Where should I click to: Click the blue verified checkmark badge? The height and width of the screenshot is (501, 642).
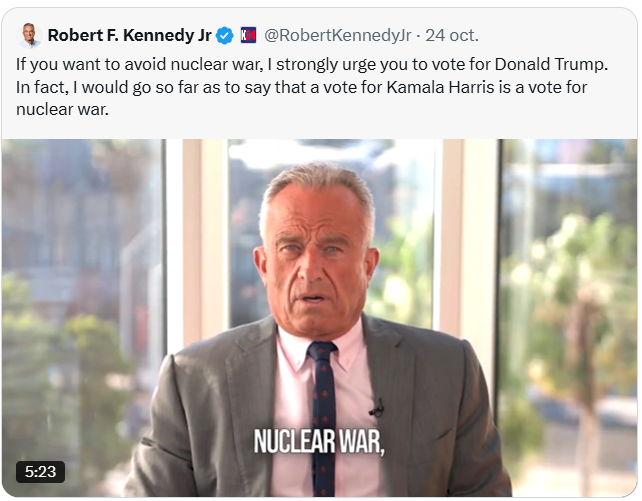pos(224,35)
